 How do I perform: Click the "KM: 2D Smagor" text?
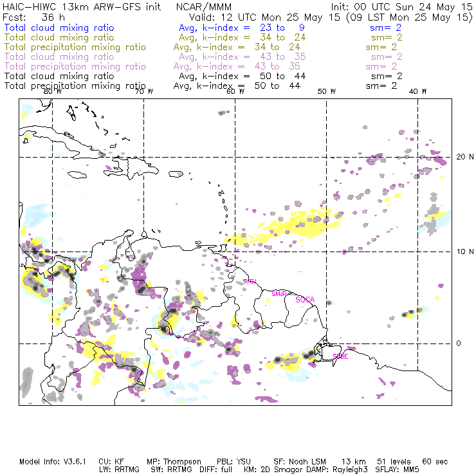pyautogui.click(x=273, y=470)
